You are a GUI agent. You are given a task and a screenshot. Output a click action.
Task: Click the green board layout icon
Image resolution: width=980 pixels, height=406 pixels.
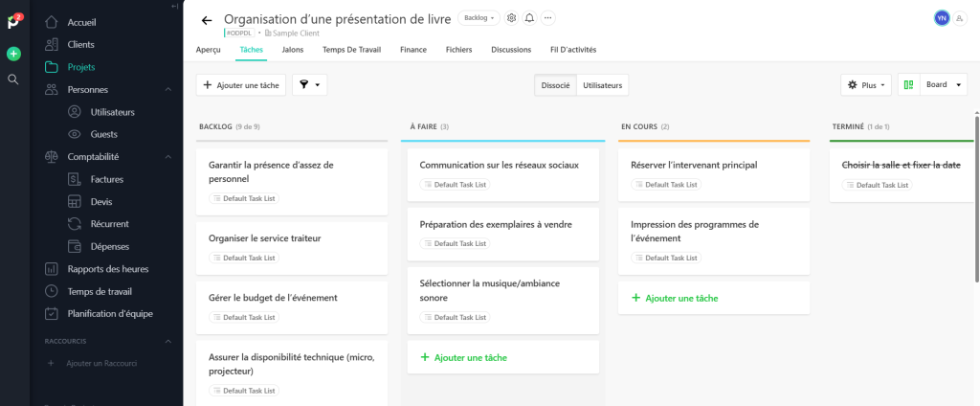coord(909,85)
